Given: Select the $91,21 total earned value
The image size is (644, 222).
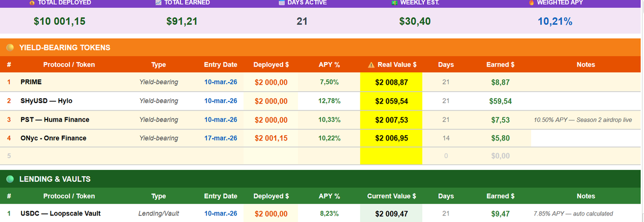Looking at the screenshot, I should tap(182, 21).
